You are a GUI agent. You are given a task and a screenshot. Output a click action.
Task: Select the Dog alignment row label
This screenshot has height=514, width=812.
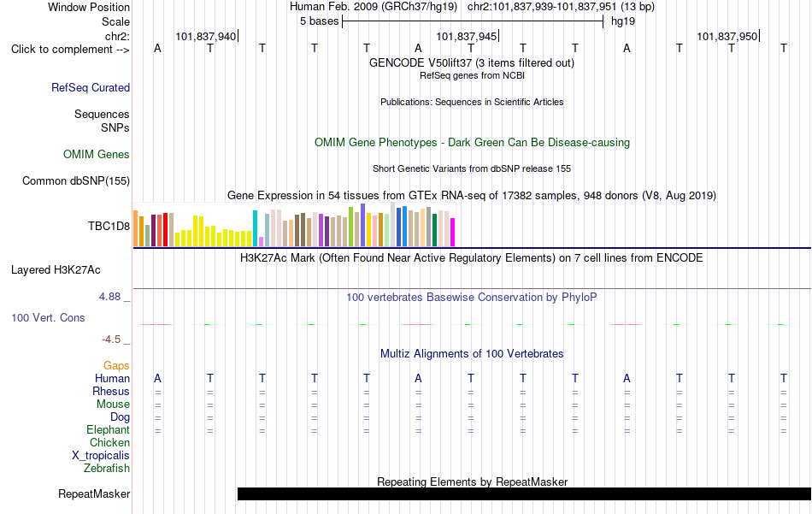[x=120, y=417]
